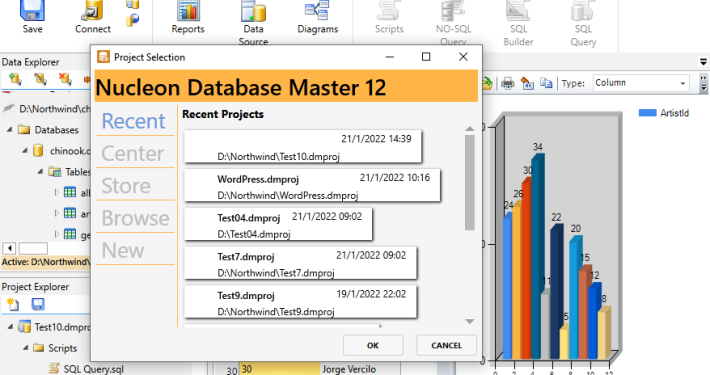The height and width of the screenshot is (375, 710).
Task: Open the NO-SQL Query ribbon icon
Action: click(453, 11)
